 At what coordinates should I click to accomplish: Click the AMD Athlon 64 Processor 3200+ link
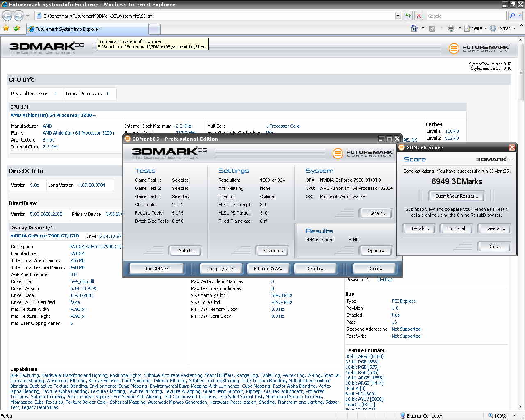(53, 115)
